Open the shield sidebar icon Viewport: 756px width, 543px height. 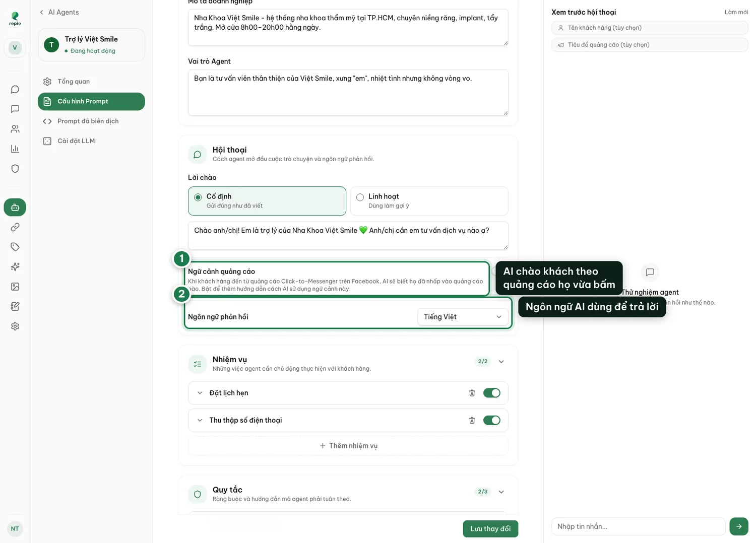pyautogui.click(x=15, y=168)
